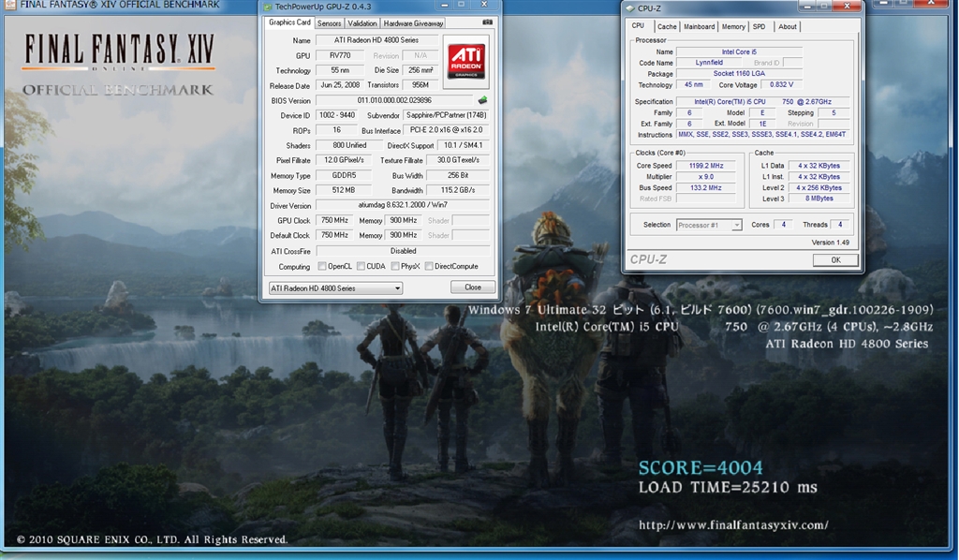Click the ATI Radeon logo image
The height and width of the screenshot is (560, 959).
[x=465, y=61]
